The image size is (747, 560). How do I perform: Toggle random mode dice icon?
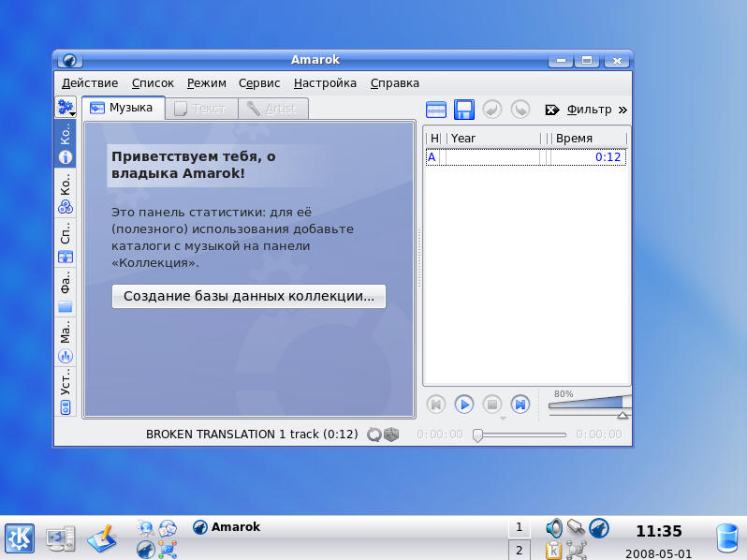coord(391,435)
